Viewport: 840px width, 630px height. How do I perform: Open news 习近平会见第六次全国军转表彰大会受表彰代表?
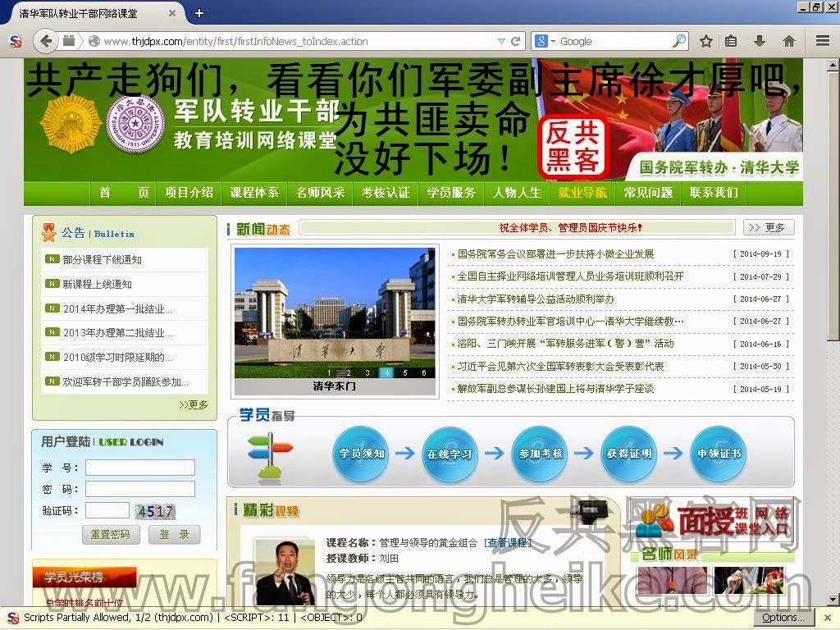[x=560, y=367]
